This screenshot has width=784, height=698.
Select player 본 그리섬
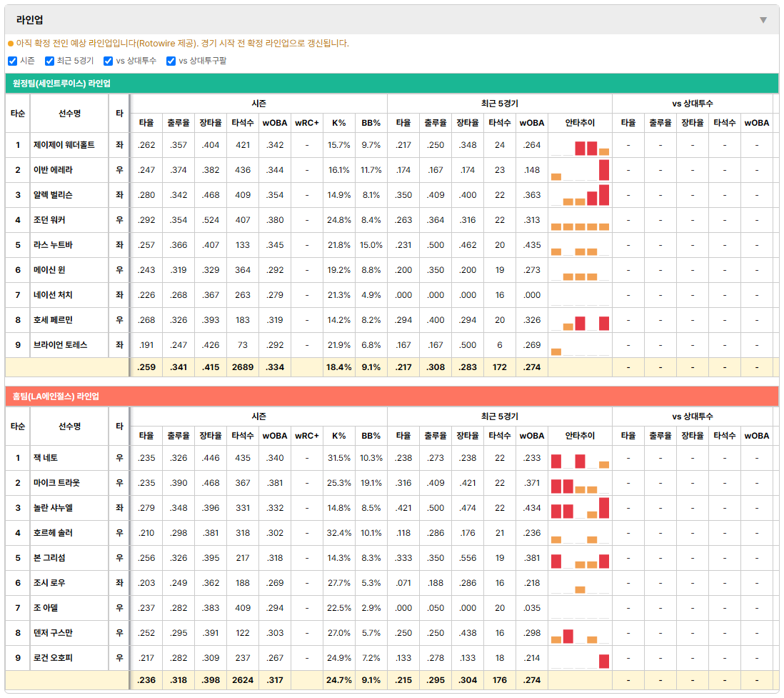click(49, 558)
